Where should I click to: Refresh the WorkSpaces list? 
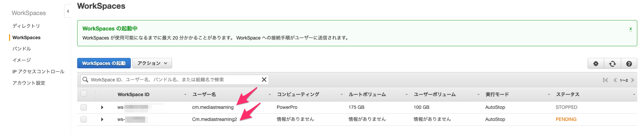(x=612, y=64)
